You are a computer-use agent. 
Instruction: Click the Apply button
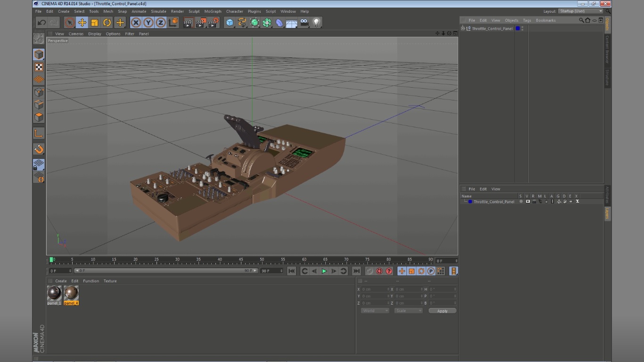(442, 311)
